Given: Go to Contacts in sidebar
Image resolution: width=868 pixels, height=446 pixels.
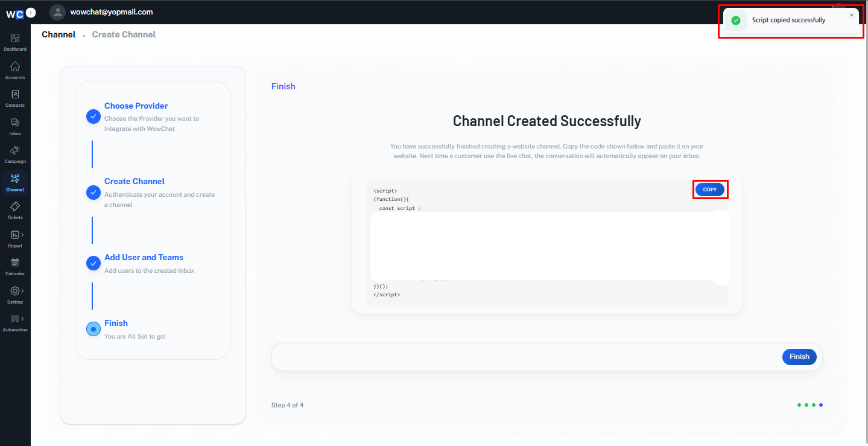Looking at the screenshot, I should pyautogui.click(x=15, y=98).
